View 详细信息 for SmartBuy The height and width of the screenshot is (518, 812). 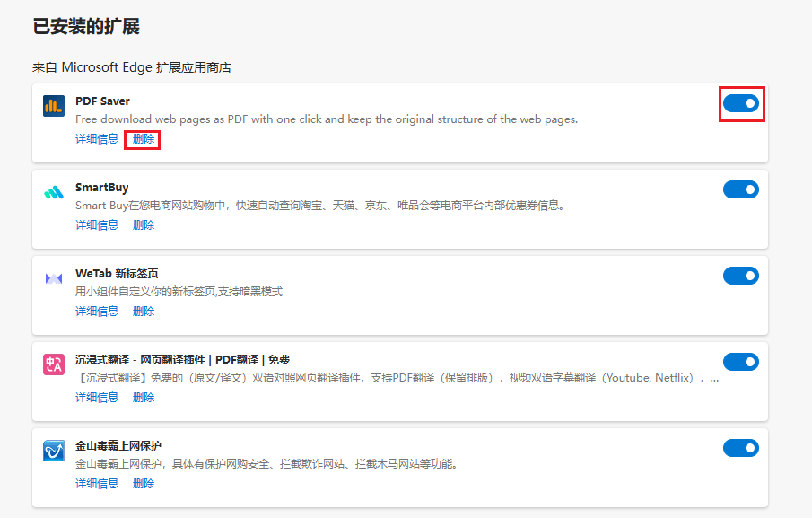pos(96,224)
